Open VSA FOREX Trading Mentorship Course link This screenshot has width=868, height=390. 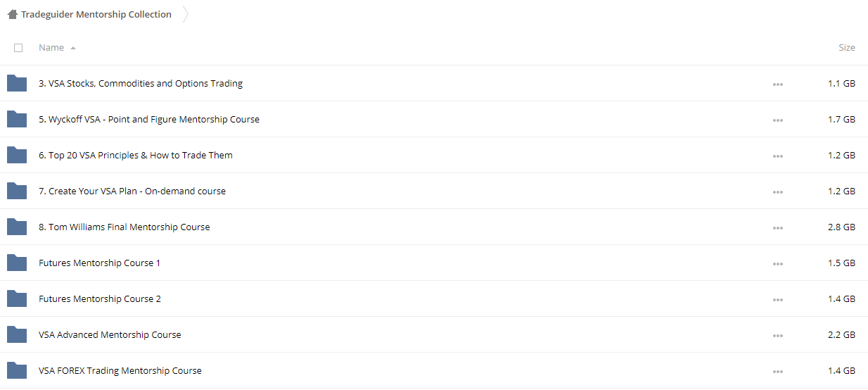(120, 370)
